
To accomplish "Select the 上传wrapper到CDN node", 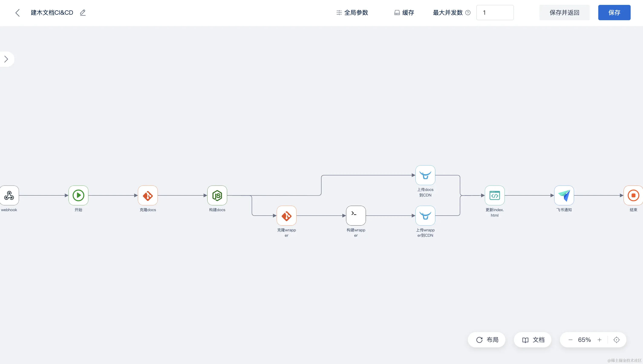I will coord(425,215).
